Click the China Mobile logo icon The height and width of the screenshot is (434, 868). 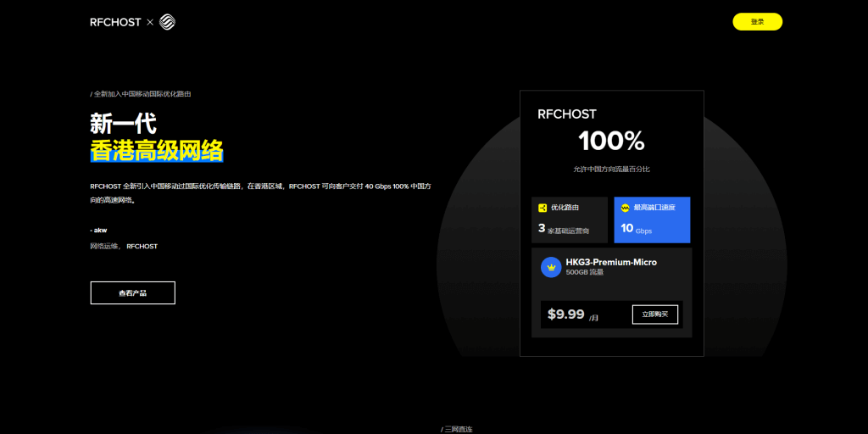(167, 22)
